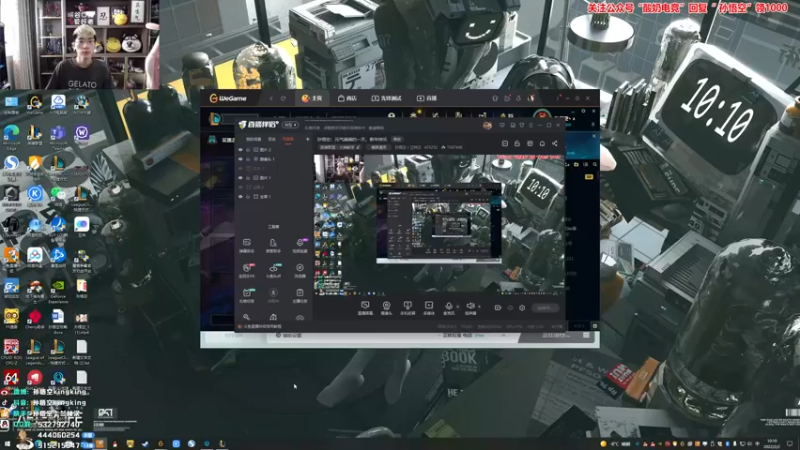Mute the microphone in bottom toolbar
Image resolution: width=800 pixels, height=450 pixels.
tap(448, 308)
